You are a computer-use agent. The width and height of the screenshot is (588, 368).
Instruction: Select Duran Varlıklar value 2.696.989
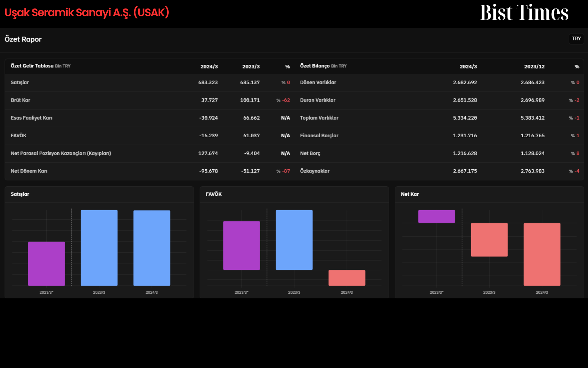[533, 100]
